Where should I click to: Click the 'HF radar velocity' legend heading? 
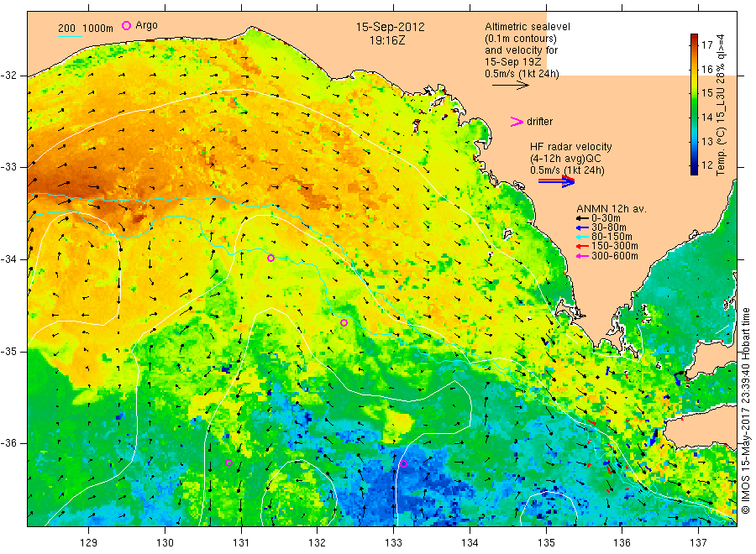pyautogui.click(x=571, y=147)
